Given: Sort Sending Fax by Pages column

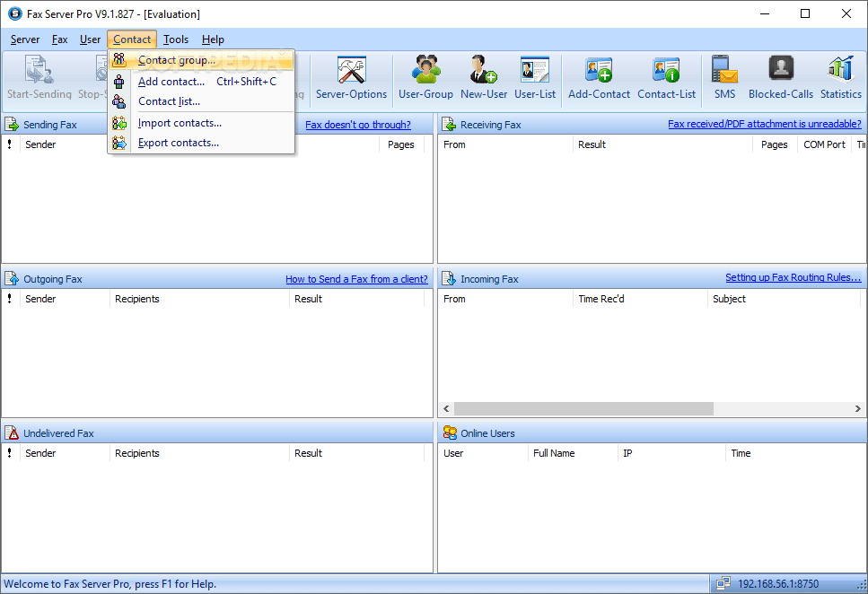Looking at the screenshot, I should coord(400,144).
